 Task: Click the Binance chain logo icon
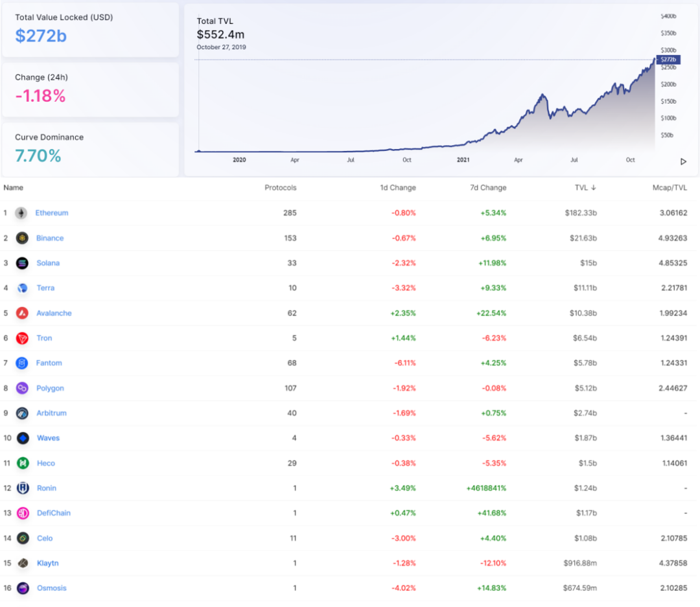(22, 238)
